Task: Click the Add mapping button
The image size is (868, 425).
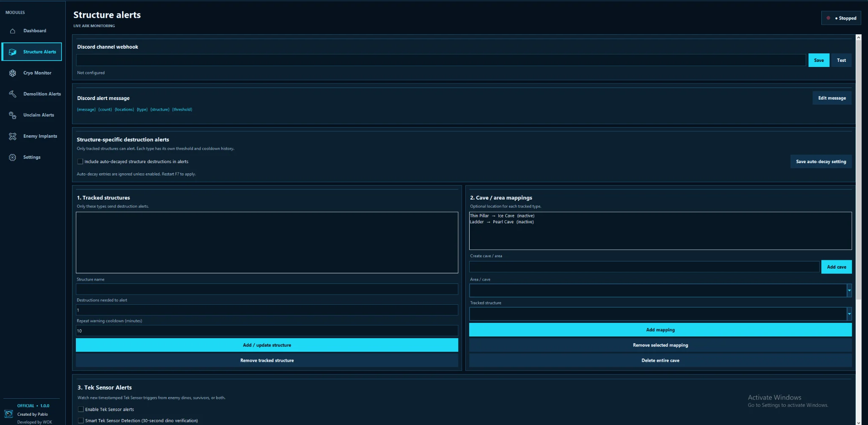Action: point(660,330)
